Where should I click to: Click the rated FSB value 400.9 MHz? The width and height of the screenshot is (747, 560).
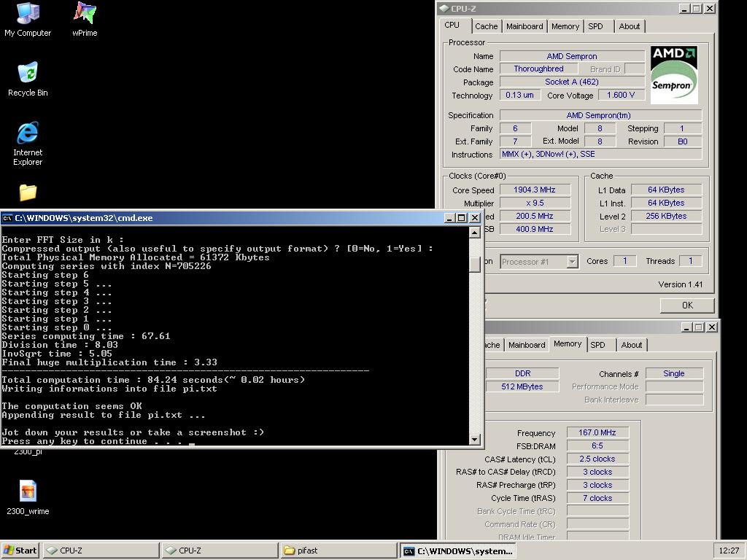(535, 228)
